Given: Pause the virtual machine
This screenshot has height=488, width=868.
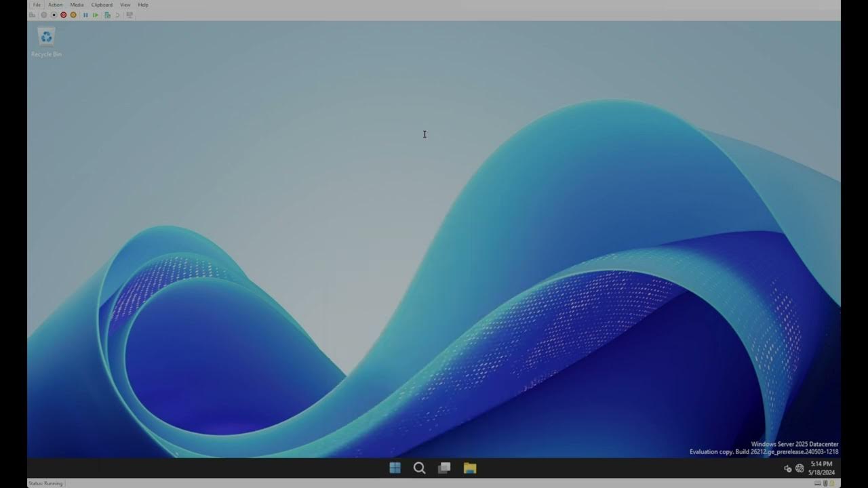Looking at the screenshot, I should [x=85, y=15].
